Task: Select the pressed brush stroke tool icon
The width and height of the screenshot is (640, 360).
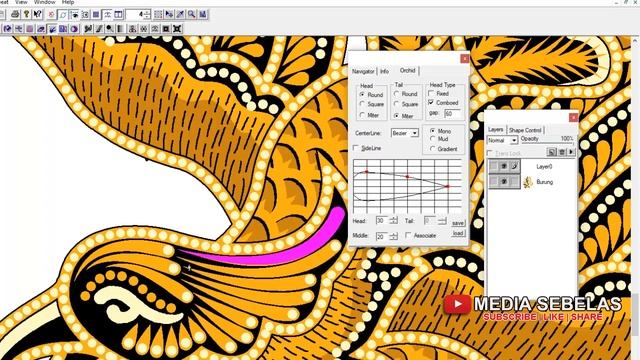Action: coord(52,29)
